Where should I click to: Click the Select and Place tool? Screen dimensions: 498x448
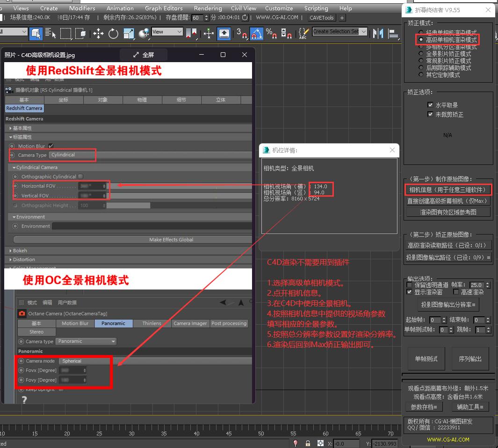coord(144,33)
